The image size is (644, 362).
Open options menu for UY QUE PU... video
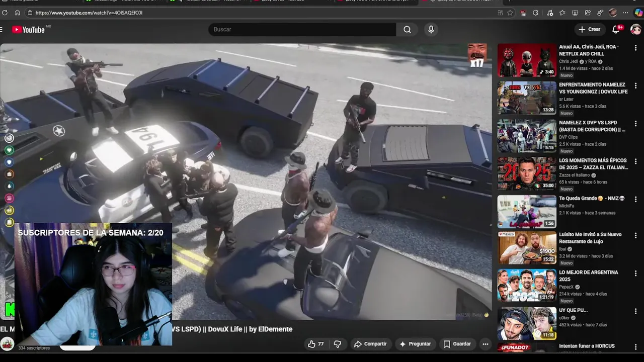pyautogui.click(x=635, y=311)
